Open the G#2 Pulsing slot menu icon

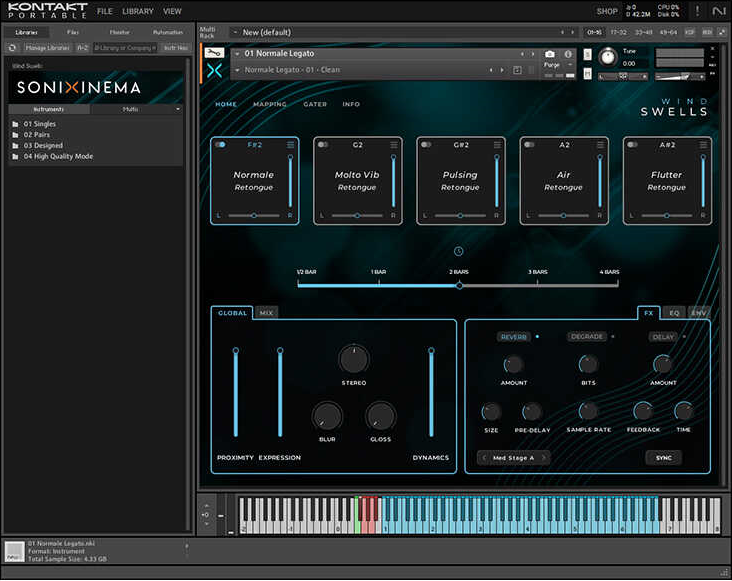coord(497,145)
